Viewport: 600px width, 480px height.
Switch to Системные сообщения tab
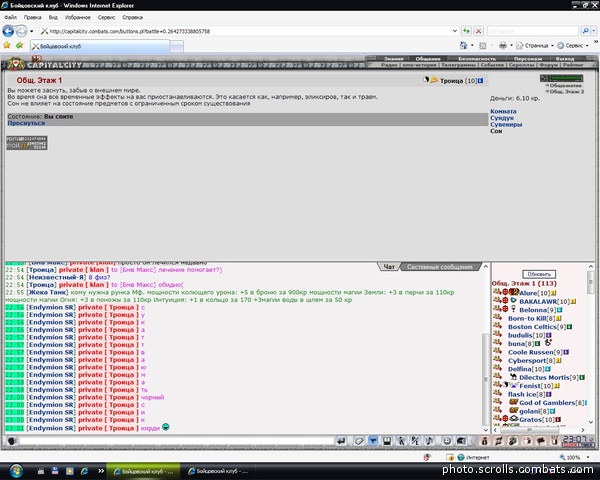[x=440, y=267]
